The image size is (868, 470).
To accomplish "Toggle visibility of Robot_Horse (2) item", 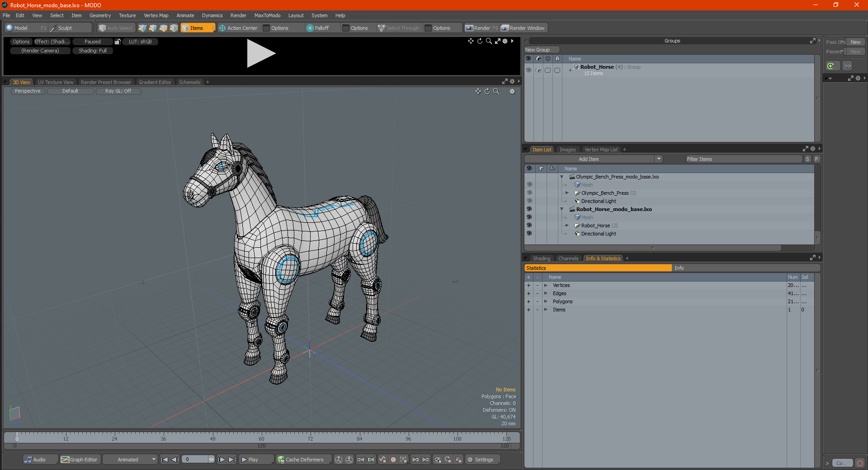I will coord(529,226).
